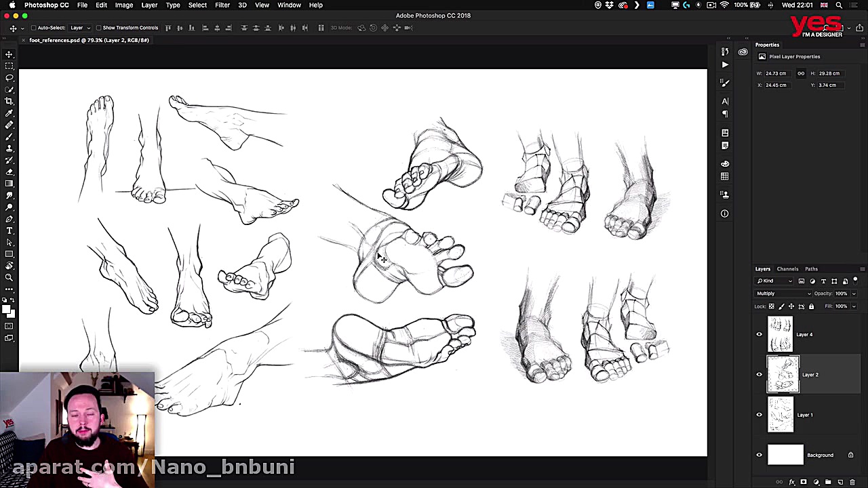Open the Properties panel menu

point(862,45)
